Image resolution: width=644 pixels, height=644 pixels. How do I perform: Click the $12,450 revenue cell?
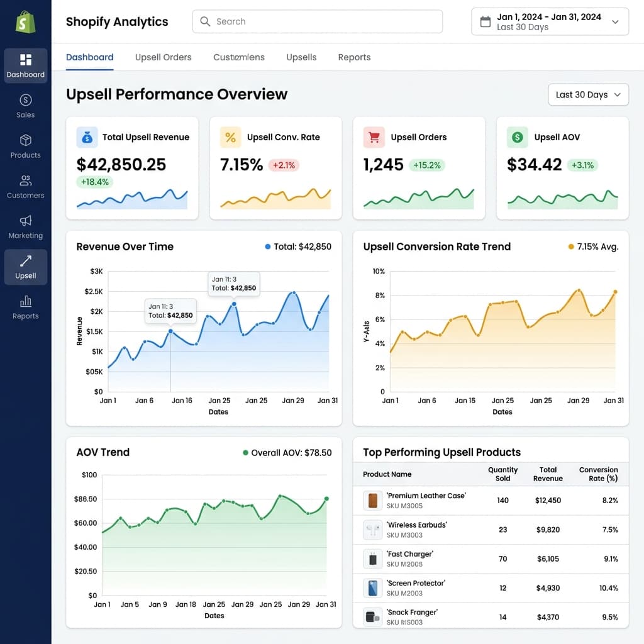pyautogui.click(x=548, y=501)
